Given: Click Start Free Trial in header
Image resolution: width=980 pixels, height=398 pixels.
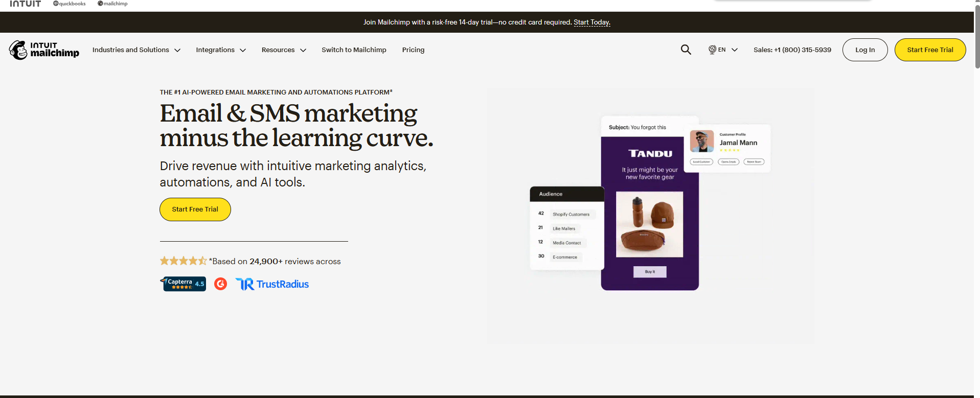Looking at the screenshot, I should pos(930,50).
